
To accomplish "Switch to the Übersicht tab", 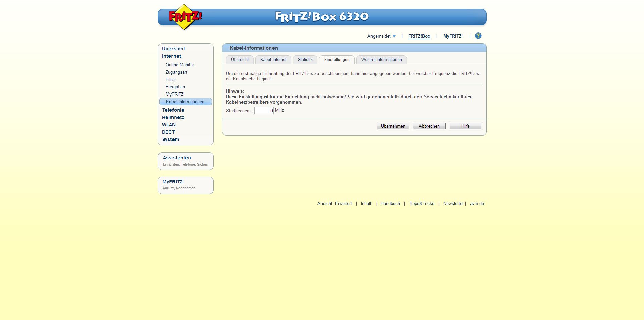I will 240,60.
